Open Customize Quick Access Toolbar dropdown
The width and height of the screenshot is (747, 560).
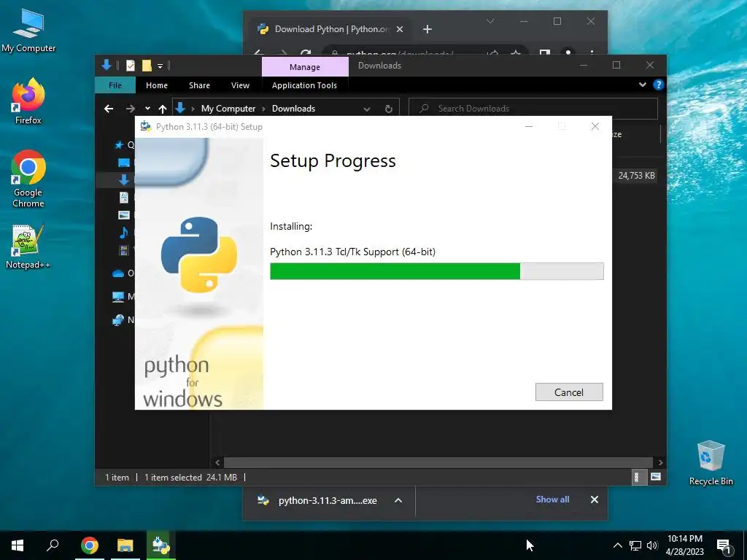point(160,66)
